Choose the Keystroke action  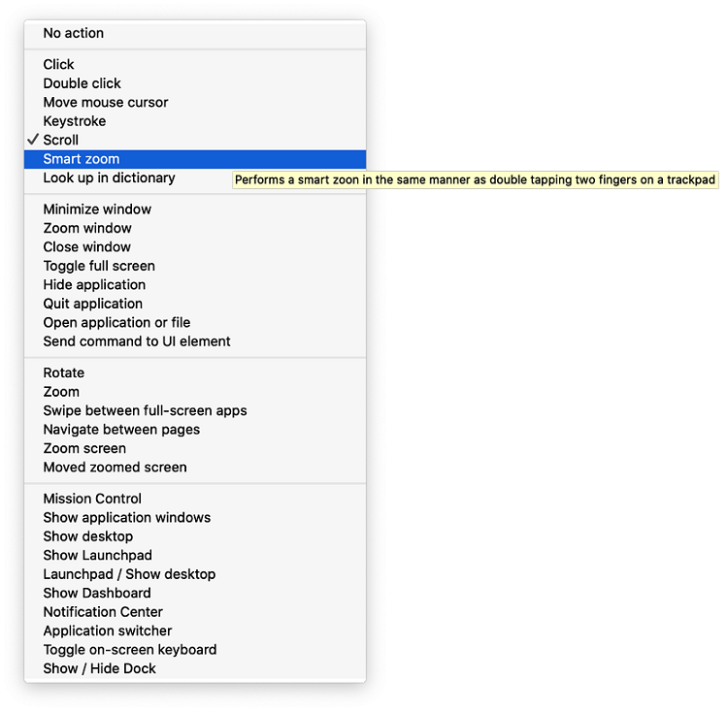[x=195, y=121]
